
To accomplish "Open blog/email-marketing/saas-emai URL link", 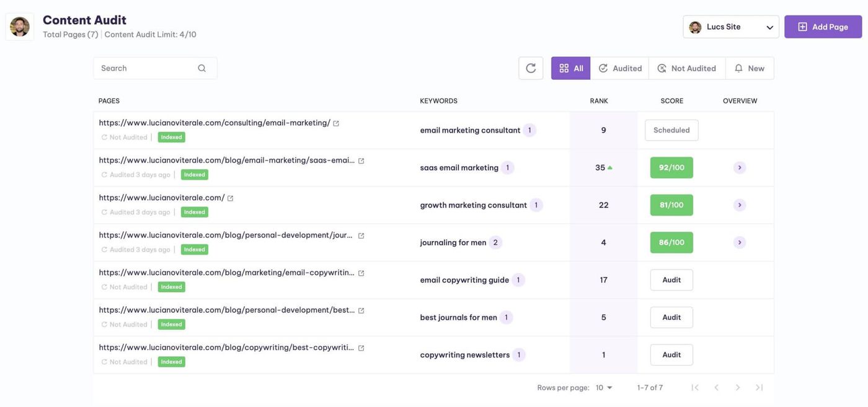I will pos(227,160).
